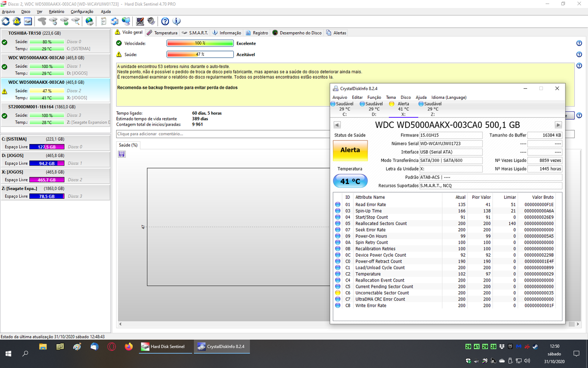Click the Attribute Name column header
588x368 pixels.
pos(398,197)
